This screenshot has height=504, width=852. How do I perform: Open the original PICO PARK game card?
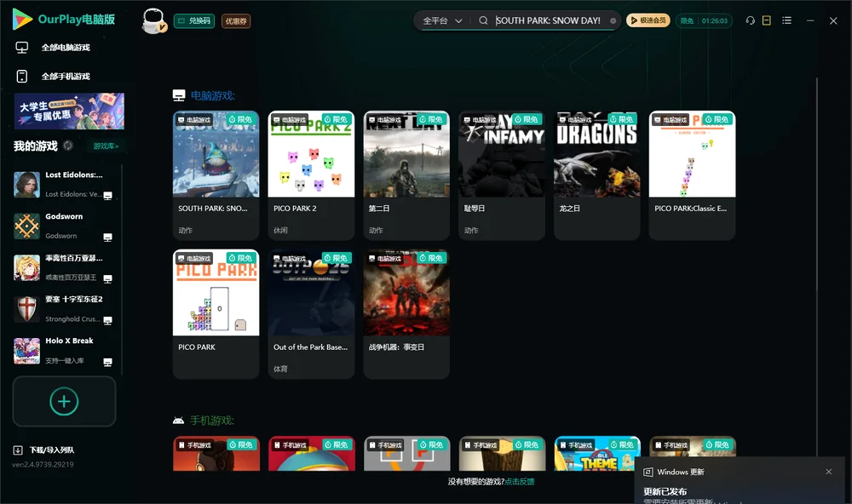[x=216, y=314]
